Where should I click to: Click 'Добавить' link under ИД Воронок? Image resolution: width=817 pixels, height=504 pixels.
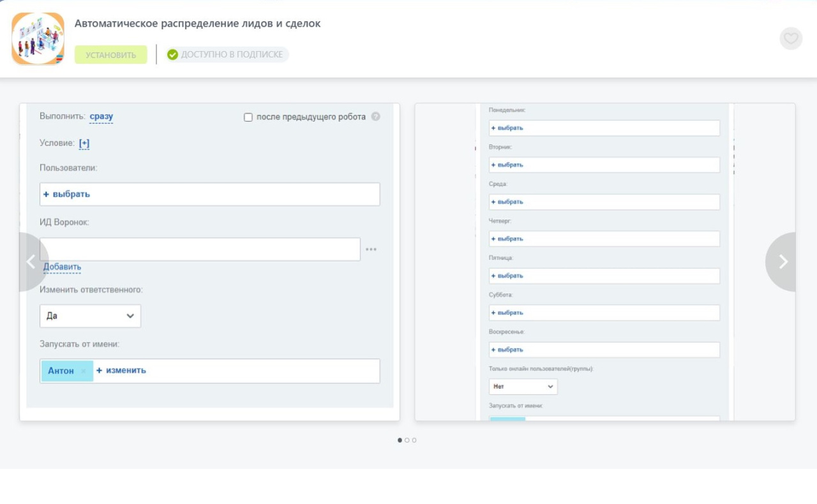(x=62, y=267)
